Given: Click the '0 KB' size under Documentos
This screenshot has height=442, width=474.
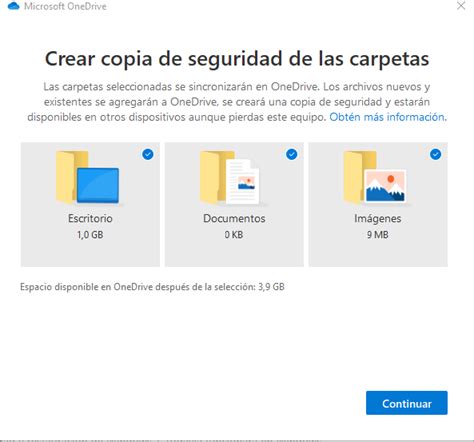Looking at the screenshot, I should click(234, 235).
